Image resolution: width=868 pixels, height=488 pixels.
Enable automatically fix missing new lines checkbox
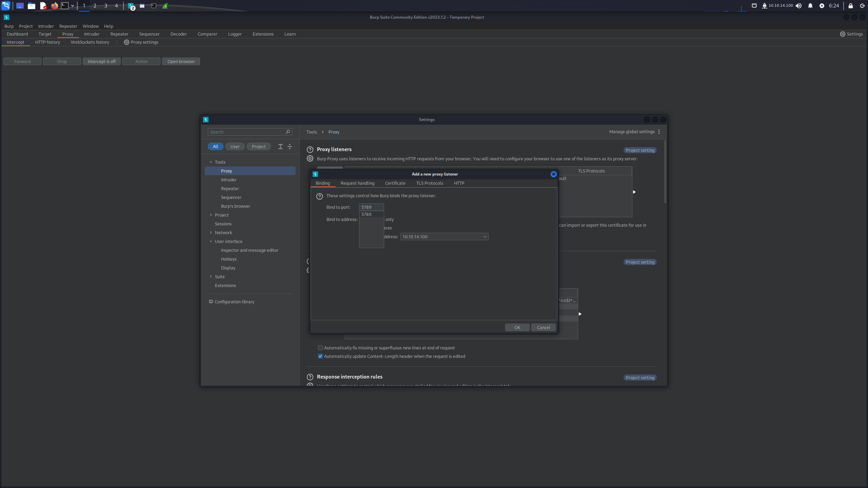click(x=320, y=348)
